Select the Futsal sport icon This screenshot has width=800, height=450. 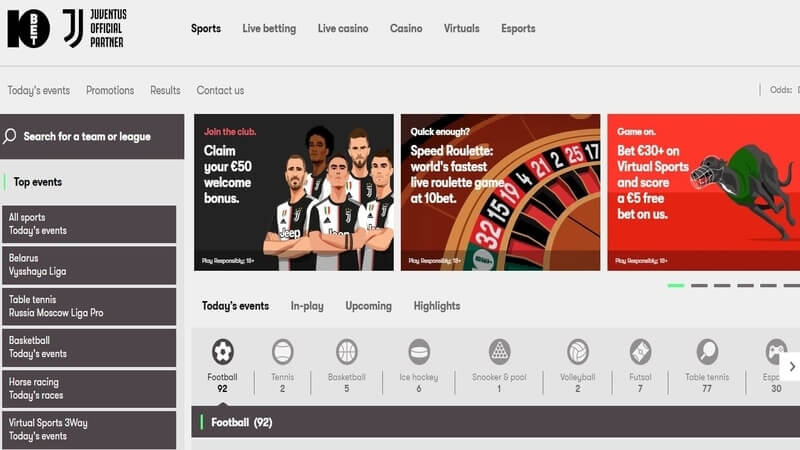(640, 352)
